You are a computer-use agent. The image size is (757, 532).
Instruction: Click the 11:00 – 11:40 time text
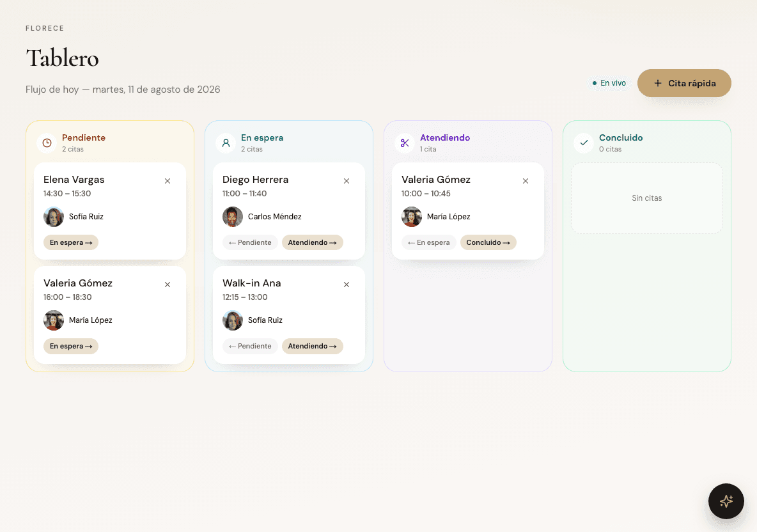245,194
